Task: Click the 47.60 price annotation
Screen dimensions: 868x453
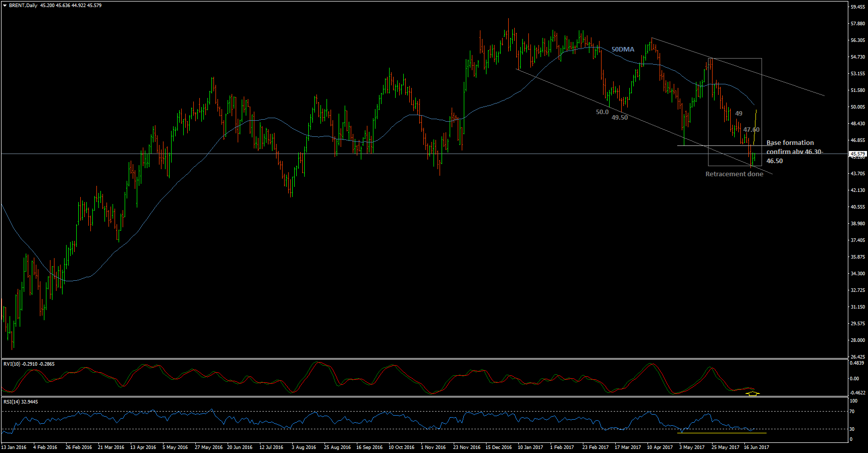Action: click(x=751, y=130)
